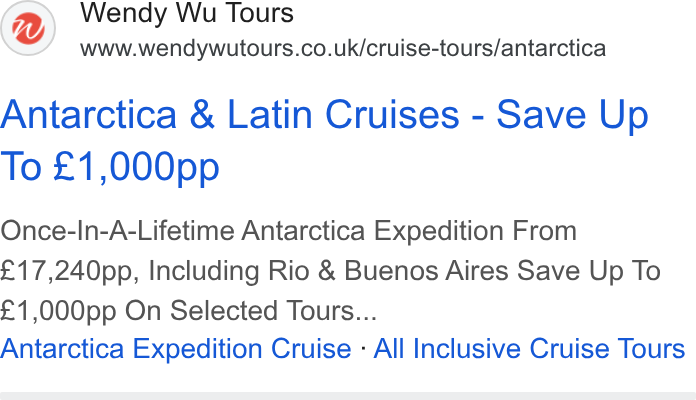The width and height of the screenshot is (696, 400).
Task: Click the white 'w' inside the circular logo
Action: click(x=28, y=28)
